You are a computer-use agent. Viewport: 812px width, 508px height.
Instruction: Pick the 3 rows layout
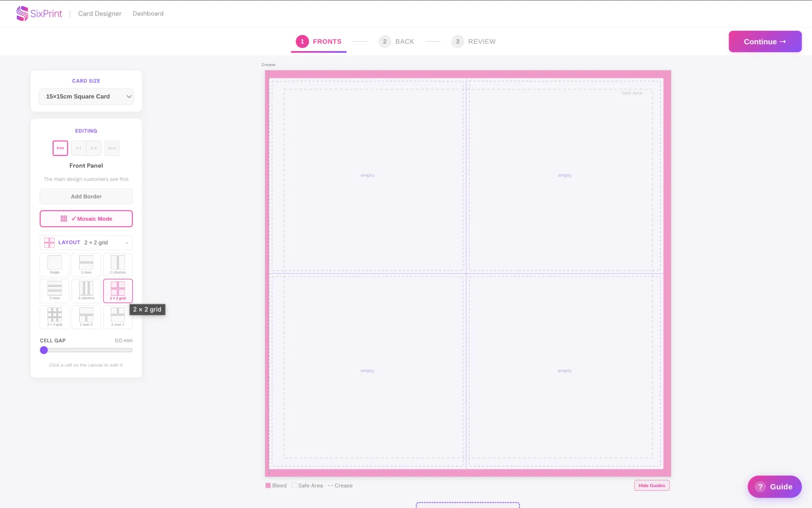coord(55,291)
